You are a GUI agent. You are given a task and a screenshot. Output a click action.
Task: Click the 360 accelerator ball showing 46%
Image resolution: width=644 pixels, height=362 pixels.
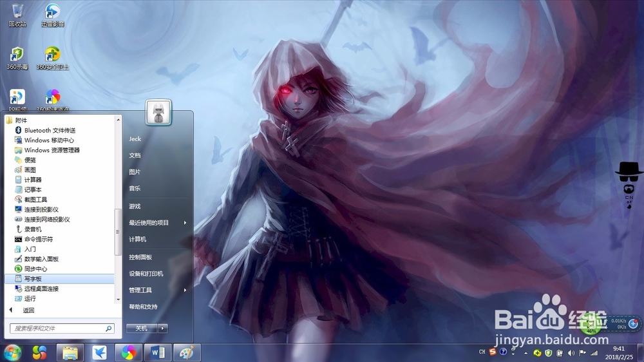click(591, 325)
